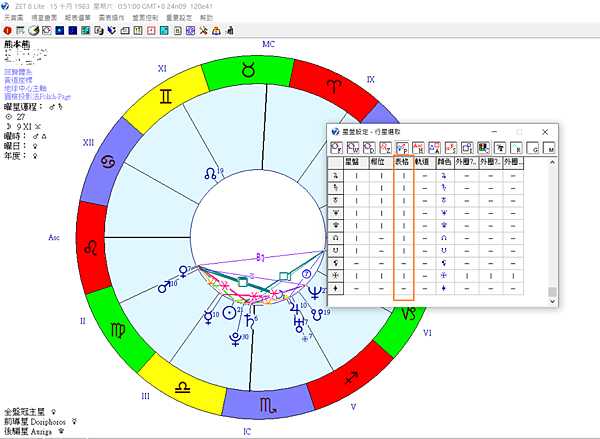Viewport: 600px width, 439px height.
Task: Open the 圖表操作 menu
Action: tap(111, 18)
